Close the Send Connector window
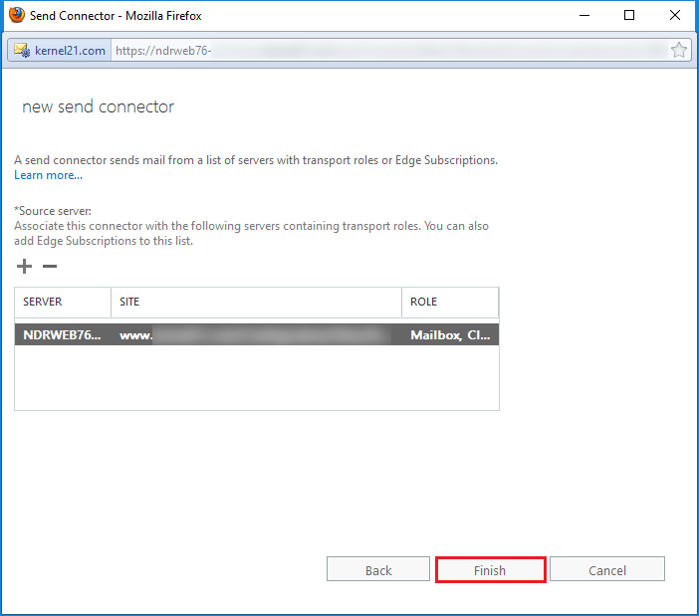Viewport: 699px width, 616px height. 675,15
